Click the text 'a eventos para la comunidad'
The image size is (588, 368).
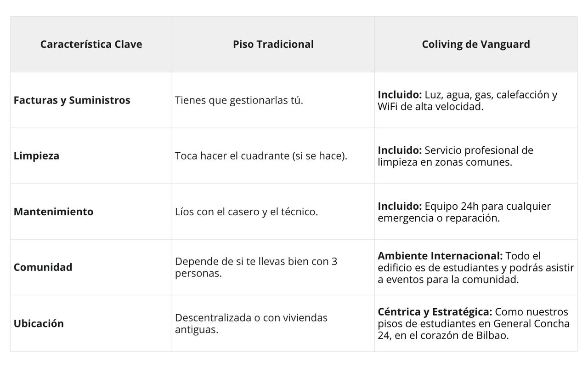(448, 280)
